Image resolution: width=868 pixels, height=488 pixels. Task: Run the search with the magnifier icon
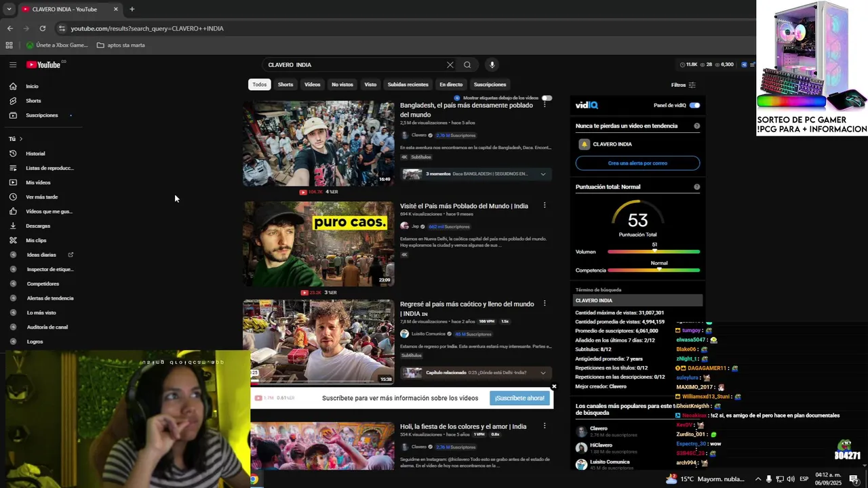click(x=467, y=65)
